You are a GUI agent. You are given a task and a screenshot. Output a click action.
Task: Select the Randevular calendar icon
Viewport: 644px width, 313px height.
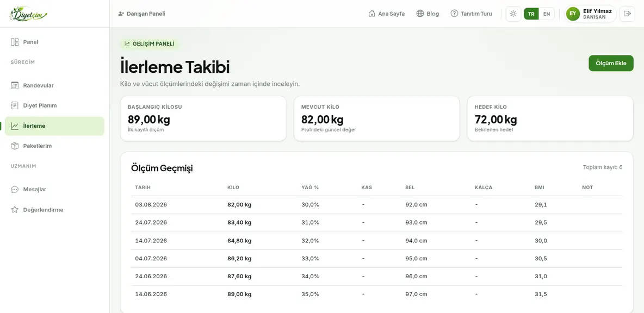[15, 85]
